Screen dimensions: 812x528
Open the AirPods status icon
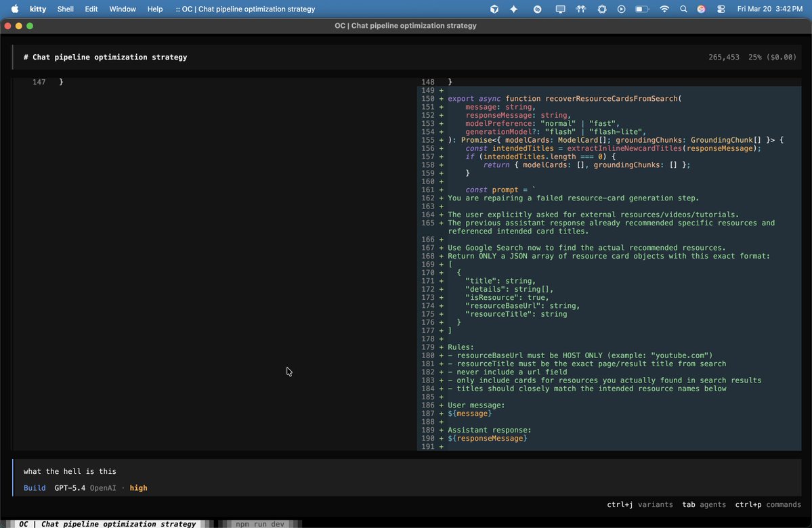pyautogui.click(x=581, y=9)
